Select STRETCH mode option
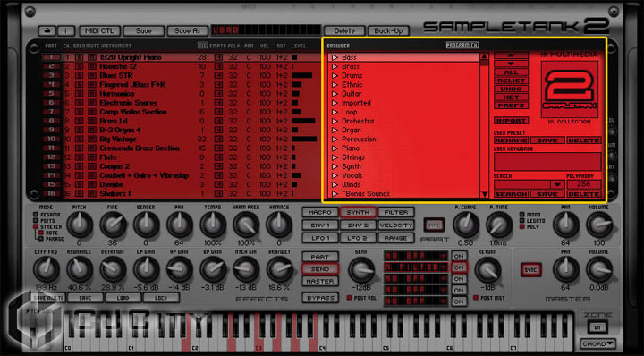 click(36, 226)
